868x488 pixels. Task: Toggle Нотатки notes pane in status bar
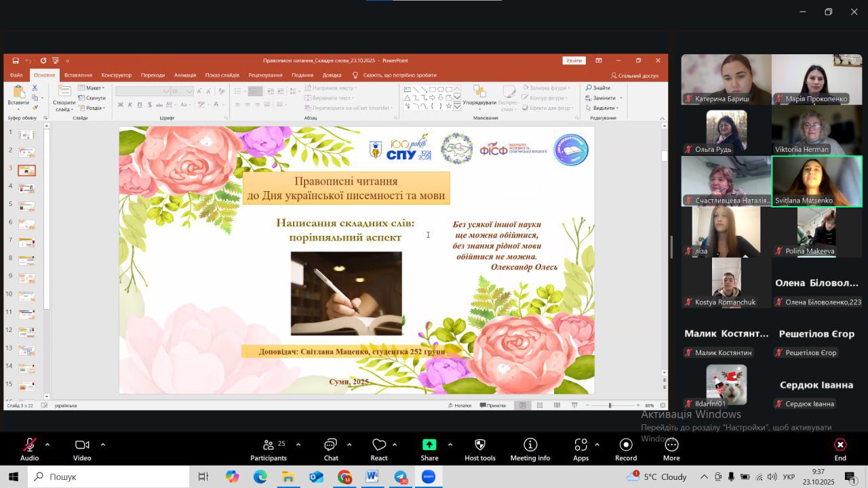(x=459, y=405)
